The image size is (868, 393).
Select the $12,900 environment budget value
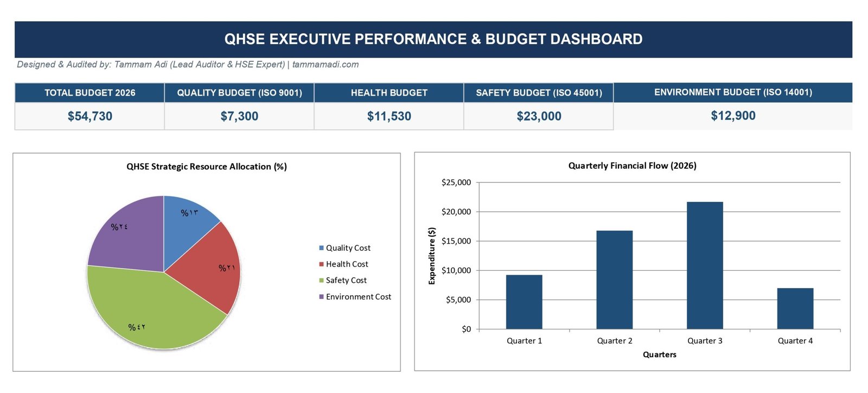pos(733,116)
